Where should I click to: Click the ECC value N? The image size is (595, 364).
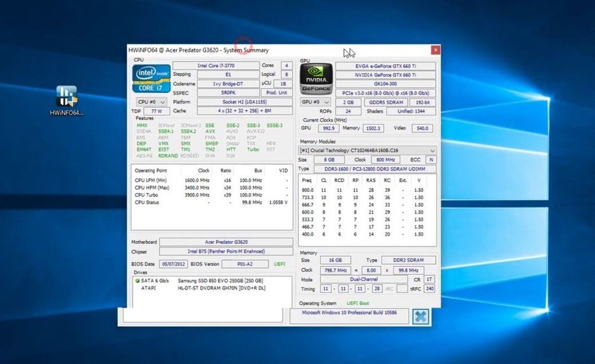tap(431, 160)
